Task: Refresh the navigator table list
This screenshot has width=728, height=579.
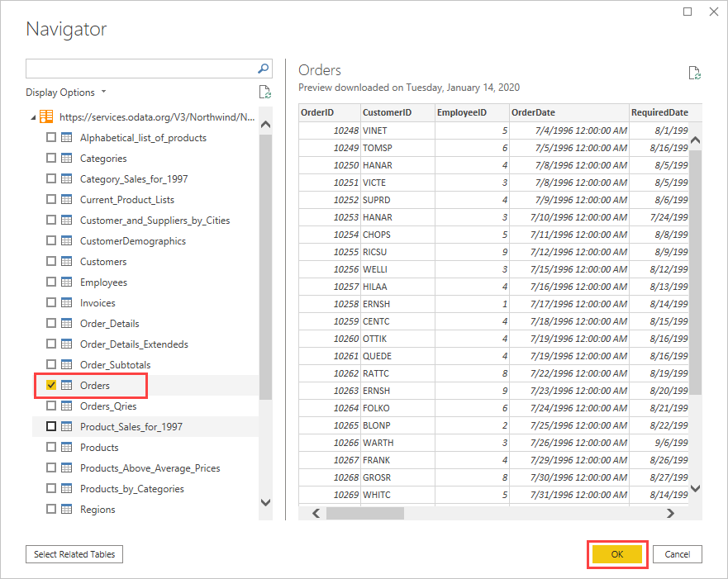Action: [264, 91]
